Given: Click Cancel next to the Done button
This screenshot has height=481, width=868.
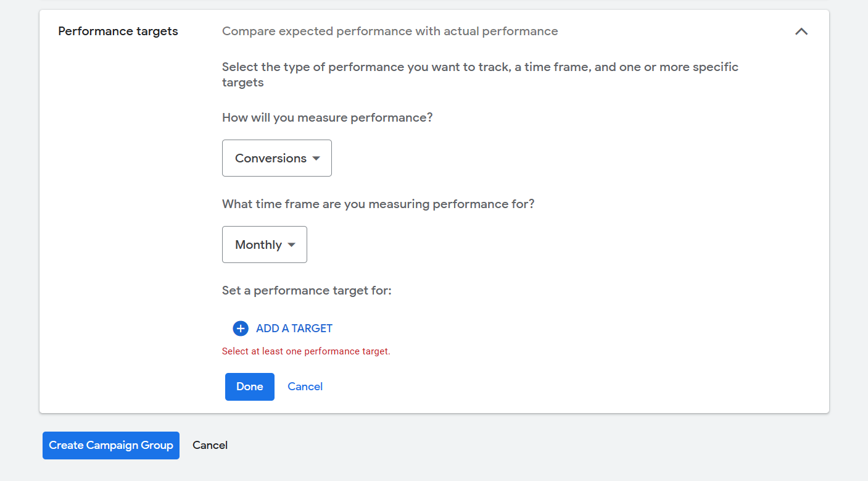Looking at the screenshot, I should click(305, 387).
